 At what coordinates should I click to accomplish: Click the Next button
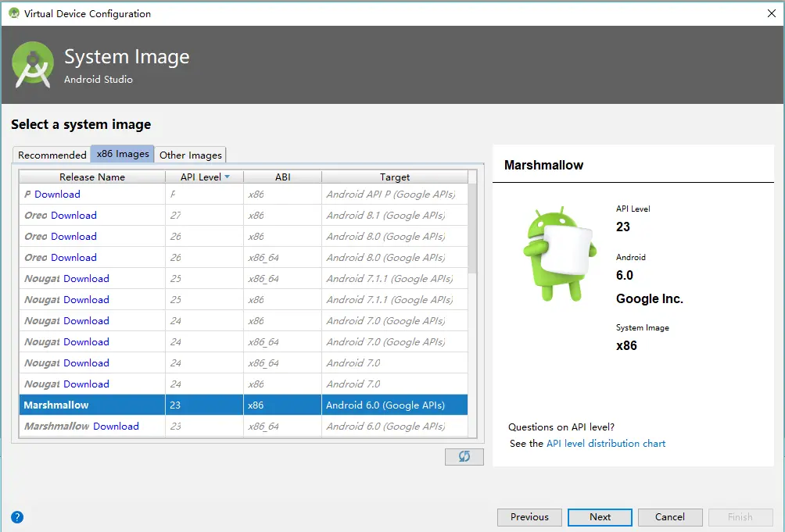(600, 517)
